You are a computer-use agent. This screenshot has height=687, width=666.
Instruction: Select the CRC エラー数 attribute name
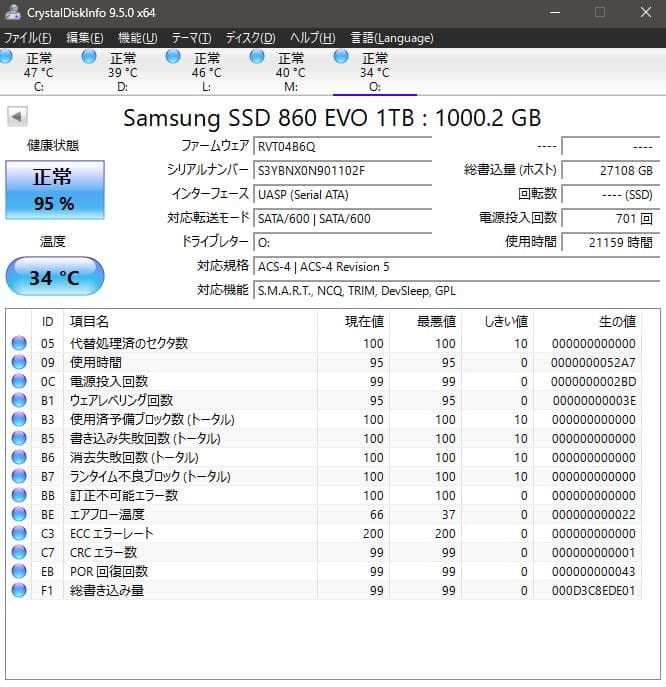coord(103,552)
